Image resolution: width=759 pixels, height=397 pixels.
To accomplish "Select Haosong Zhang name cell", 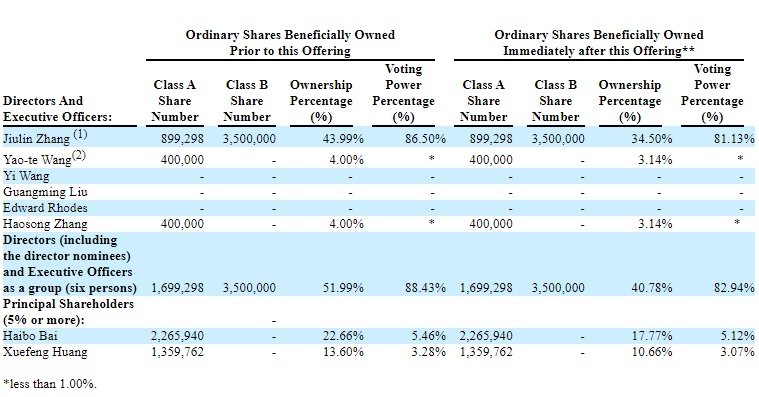I will click(45, 224).
